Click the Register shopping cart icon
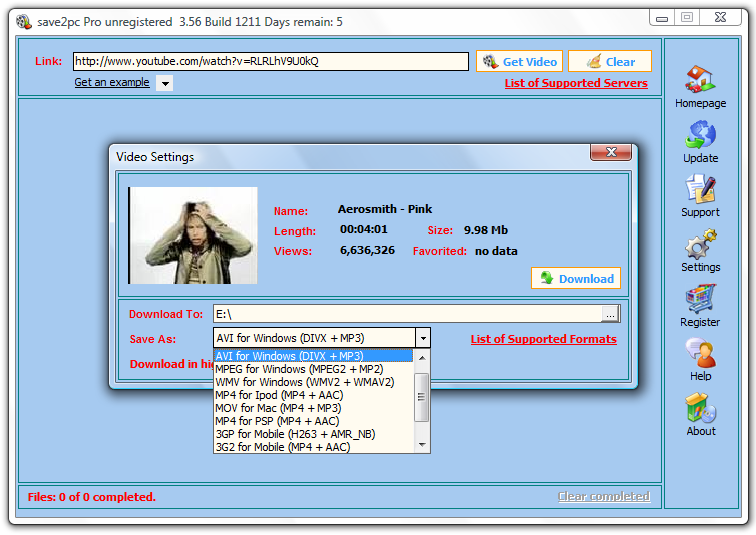This screenshot has height=535, width=756. pos(700,299)
